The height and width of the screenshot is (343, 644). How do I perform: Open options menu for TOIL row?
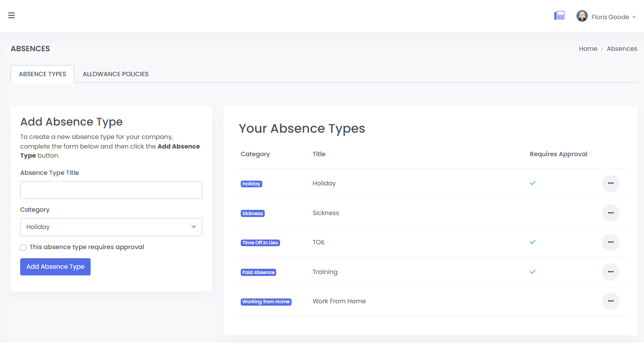pos(610,242)
